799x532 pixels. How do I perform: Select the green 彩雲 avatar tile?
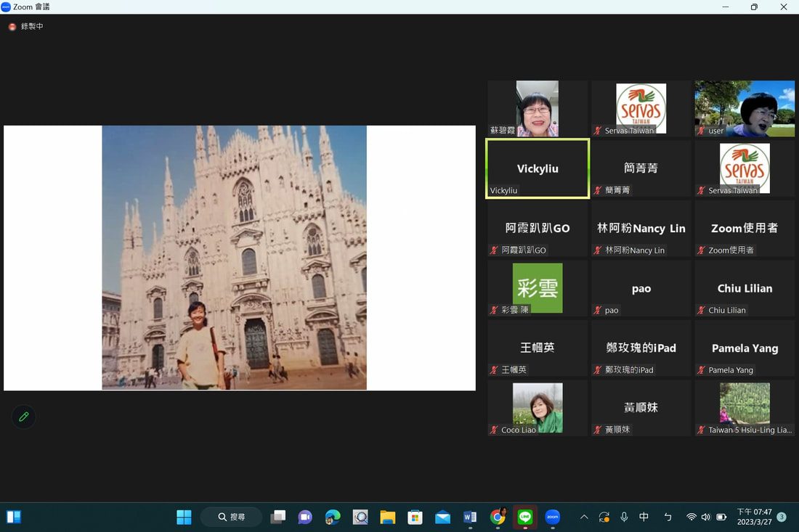(538, 288)
